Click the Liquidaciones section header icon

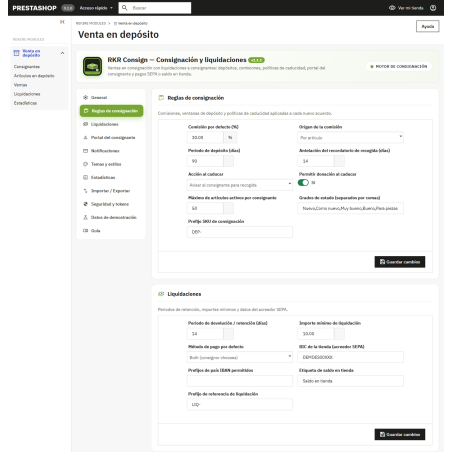click(x=161, y=294)
